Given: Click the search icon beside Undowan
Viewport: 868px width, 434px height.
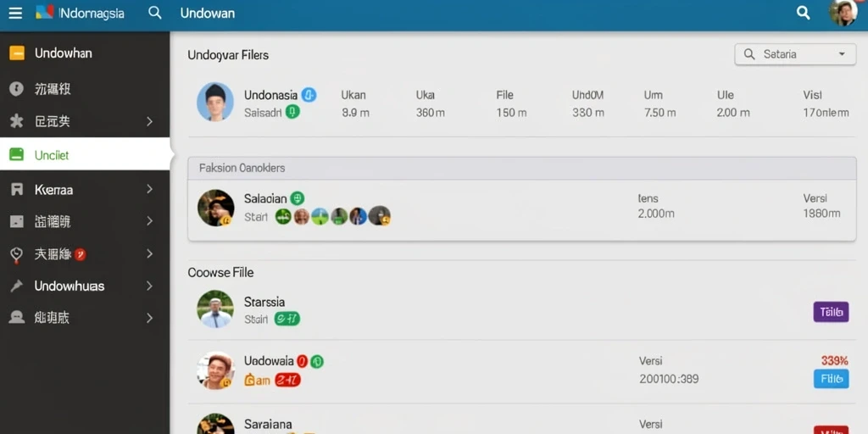Looking at the screenshot, I should tap(155, 13).
